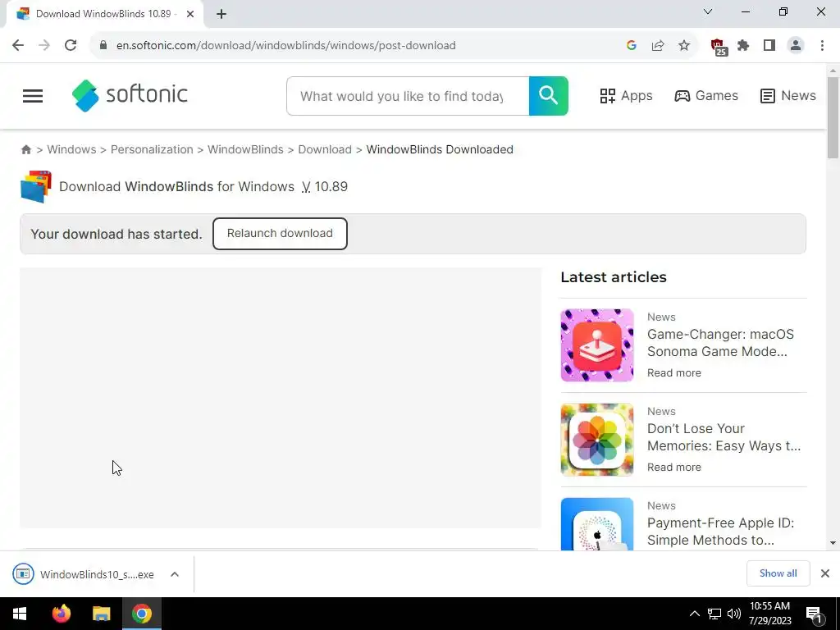840x630 pixels.
Task: Close the Download WindowBlinds tab
Action: (x=190, y=14)
